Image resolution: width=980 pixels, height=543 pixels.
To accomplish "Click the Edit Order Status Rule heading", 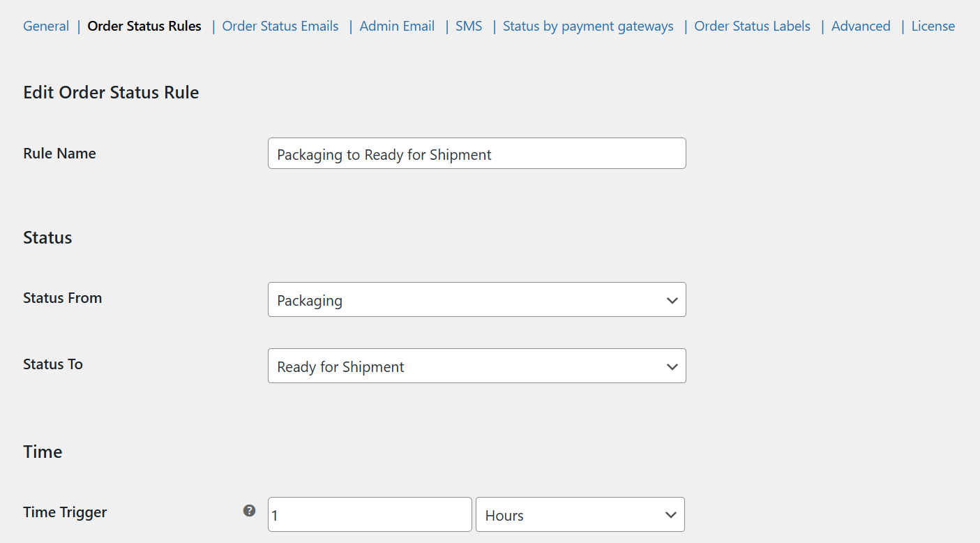I will pos(111,91).
